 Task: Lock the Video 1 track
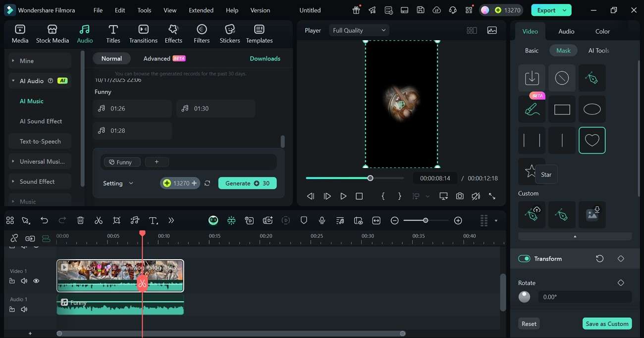click(x=12, y=281)
